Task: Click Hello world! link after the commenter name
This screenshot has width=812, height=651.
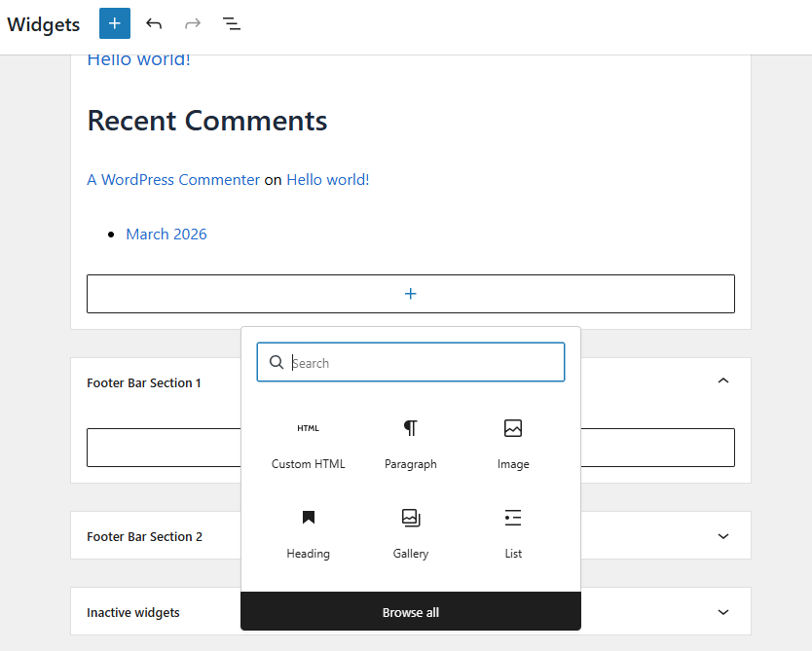Action: [327, 180]
